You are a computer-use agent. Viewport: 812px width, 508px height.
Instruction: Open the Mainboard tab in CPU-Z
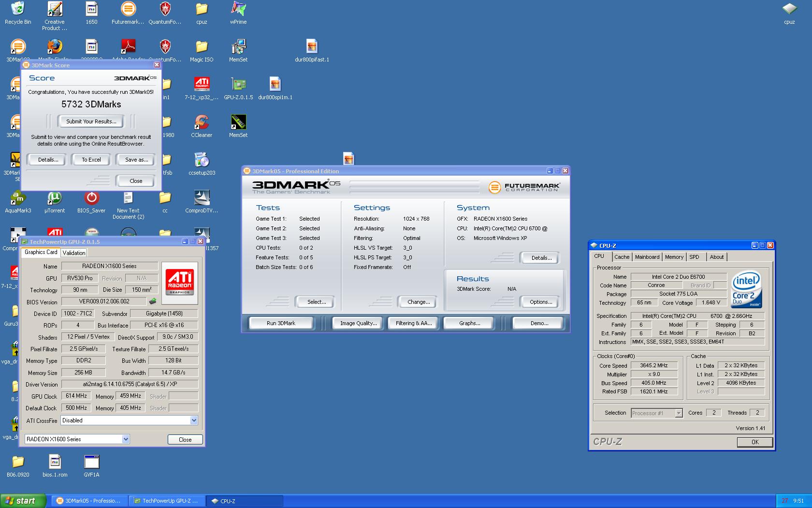pos(647,257)
